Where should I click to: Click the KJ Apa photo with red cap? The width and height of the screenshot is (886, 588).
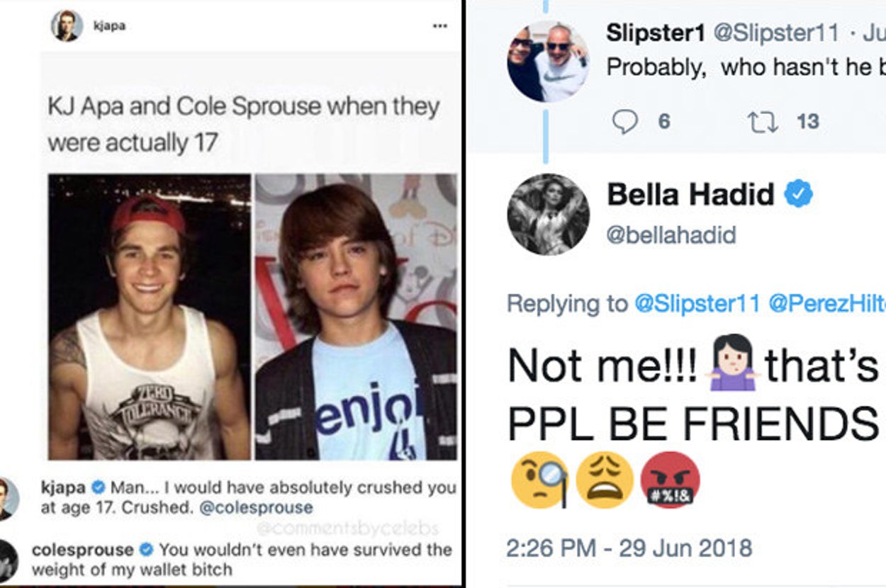pyautogui.click(x=150, y=317)
